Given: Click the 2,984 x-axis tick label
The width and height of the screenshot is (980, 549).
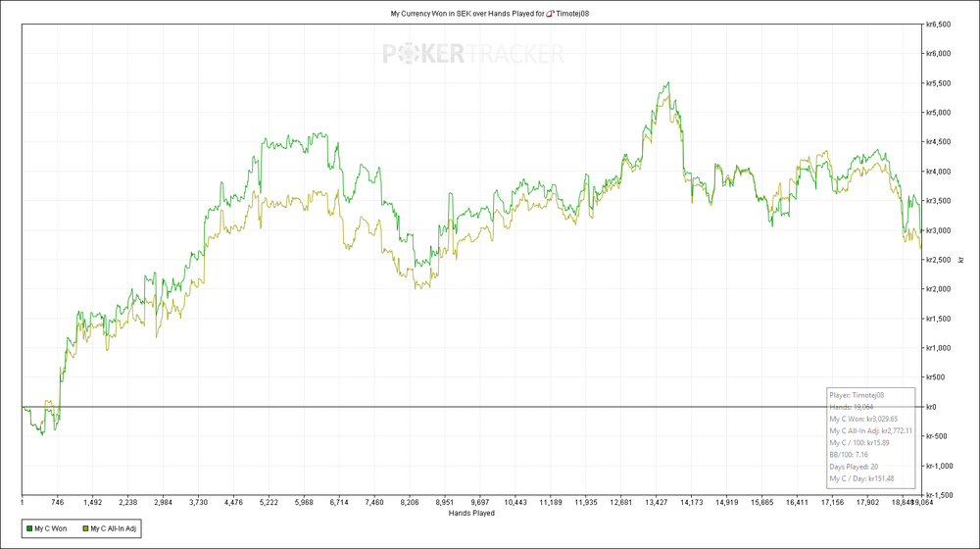Looking at the screenshot, I should point(163,502).
